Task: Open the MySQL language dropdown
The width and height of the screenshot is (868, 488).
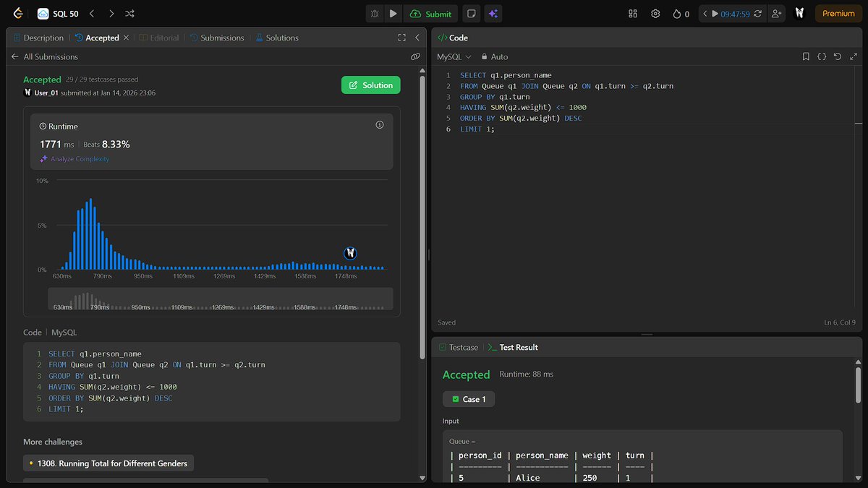Action: coord(454,56)
